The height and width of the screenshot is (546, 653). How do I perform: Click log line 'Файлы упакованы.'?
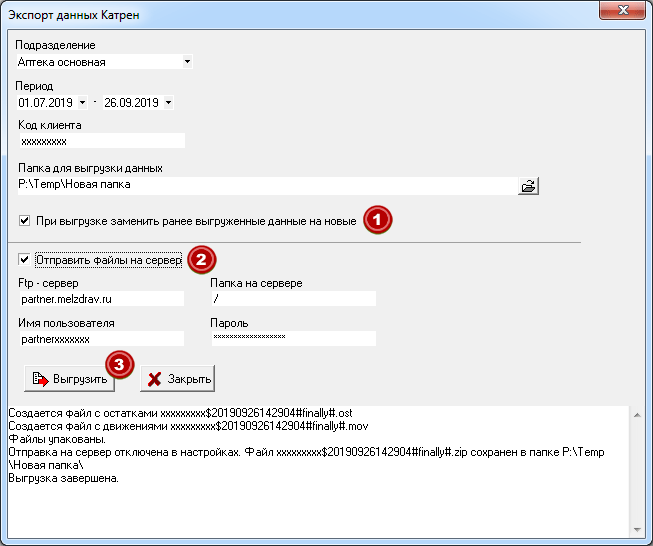coord(57,439)
